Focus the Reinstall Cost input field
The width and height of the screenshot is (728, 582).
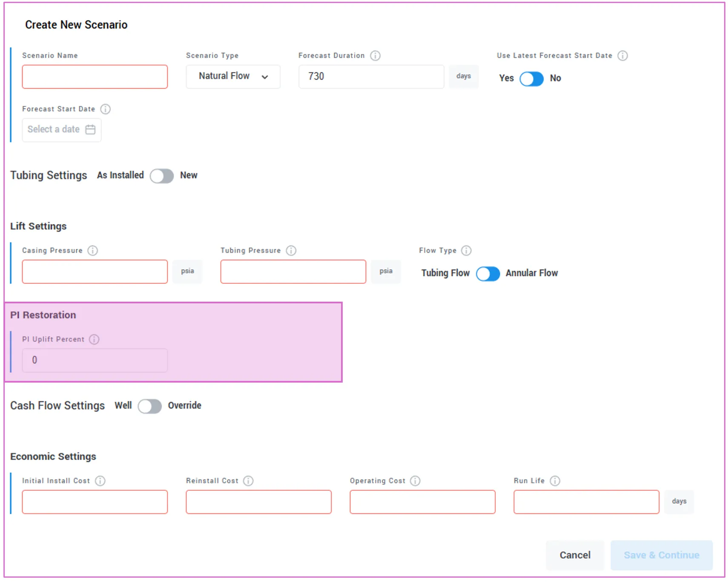(259, 502)
